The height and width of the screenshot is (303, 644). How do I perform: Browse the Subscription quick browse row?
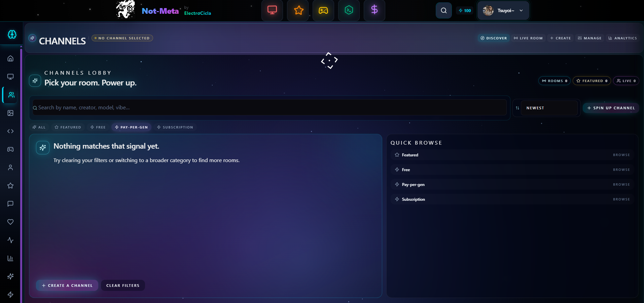(512, 199)
